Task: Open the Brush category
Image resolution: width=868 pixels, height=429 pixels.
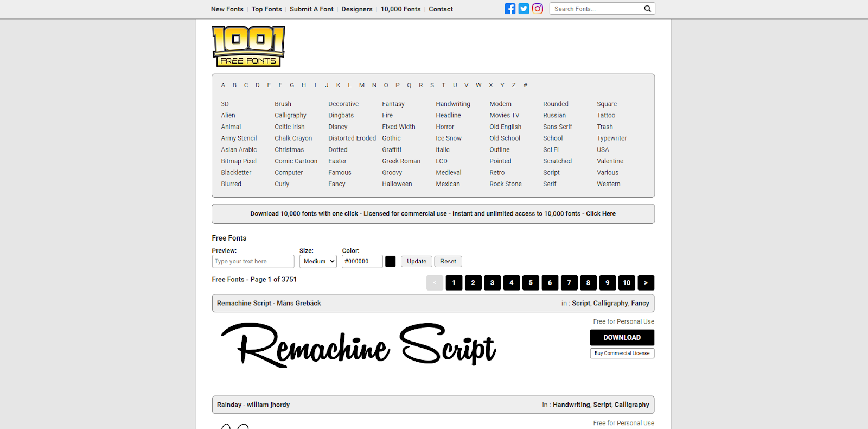Action: click(283, 104)
